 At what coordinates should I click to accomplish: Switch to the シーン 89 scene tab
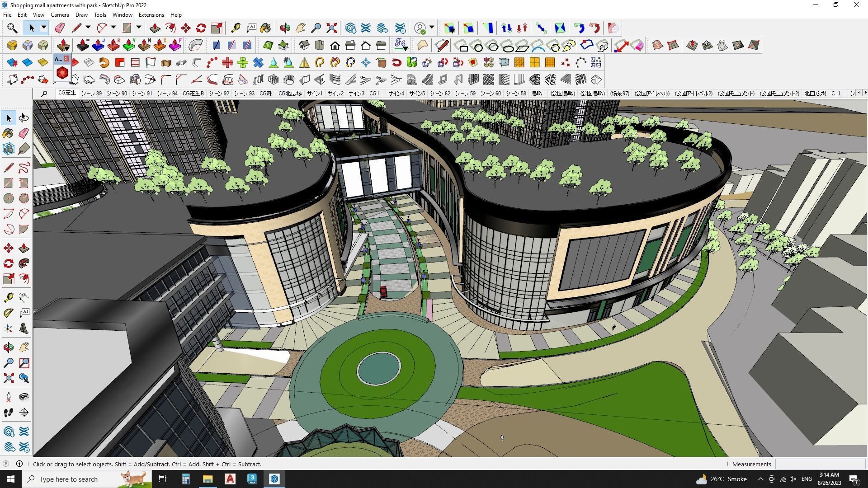click(91, 94)
